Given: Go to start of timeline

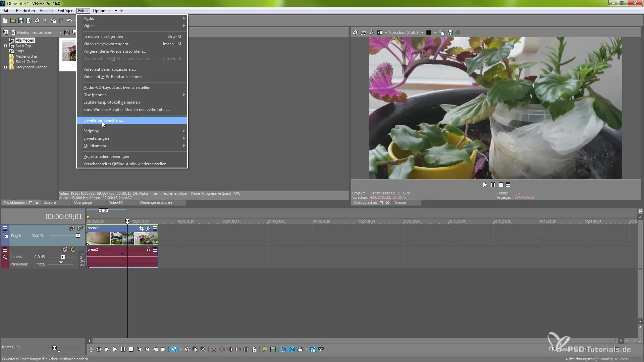Looking at the screenshot, I should [x=139, y=350].
